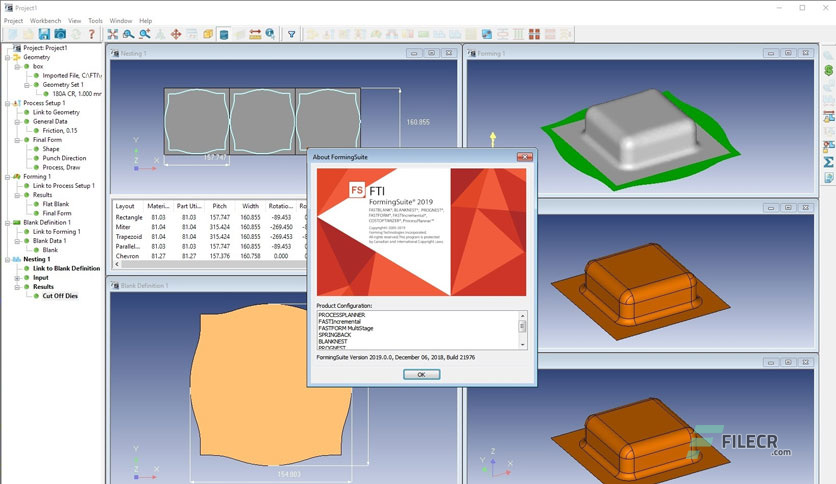Collapse the Nesting 1 tree node
This screenshot has height=484, width=836.
(7, 259)
